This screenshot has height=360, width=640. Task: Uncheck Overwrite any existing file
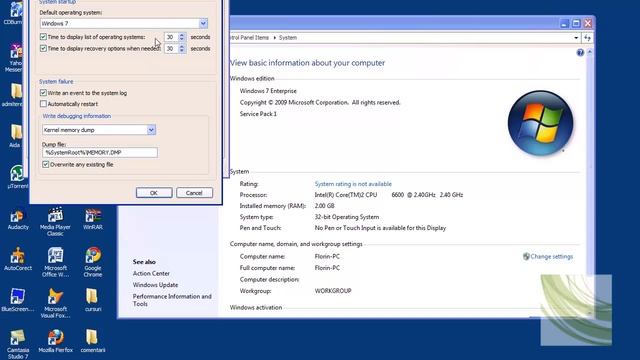pos(46,164)
